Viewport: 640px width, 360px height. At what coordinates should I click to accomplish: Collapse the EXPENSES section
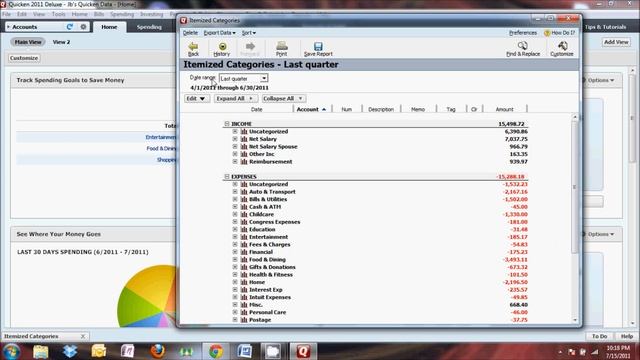point(227,177)
